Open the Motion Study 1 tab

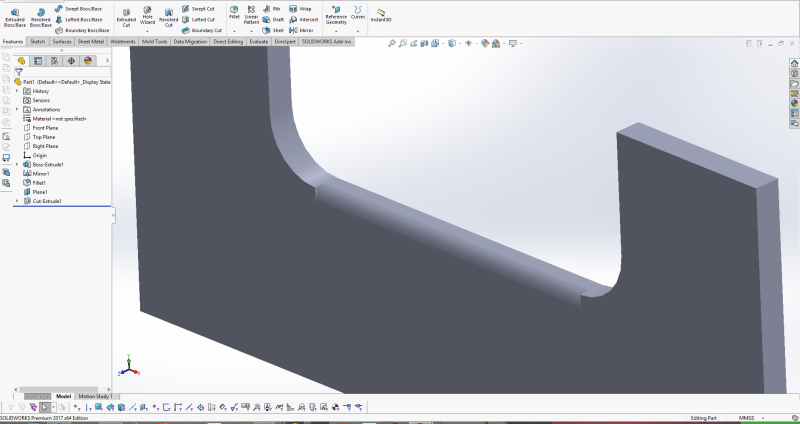(x=95, y=396)
